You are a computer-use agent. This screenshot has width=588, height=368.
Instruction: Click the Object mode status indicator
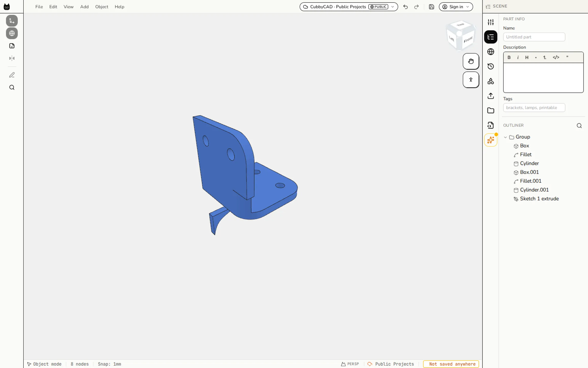point(44,364)
